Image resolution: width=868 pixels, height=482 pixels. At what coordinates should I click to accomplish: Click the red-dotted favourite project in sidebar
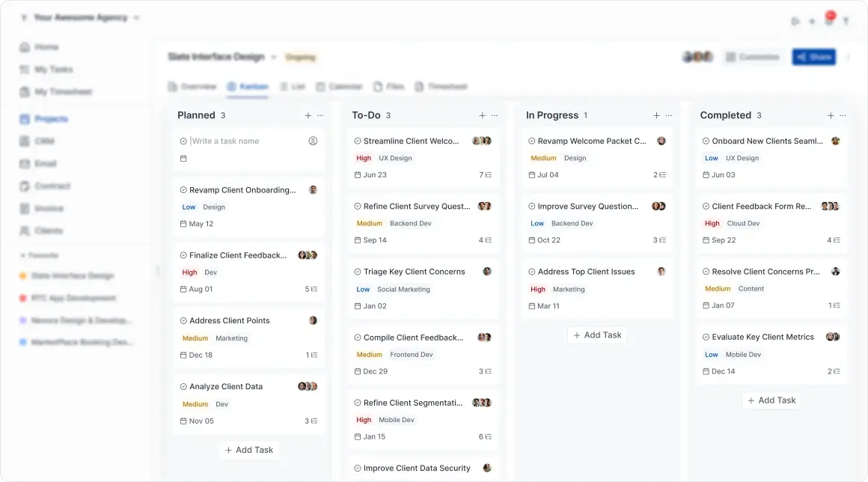coord(68,299)
